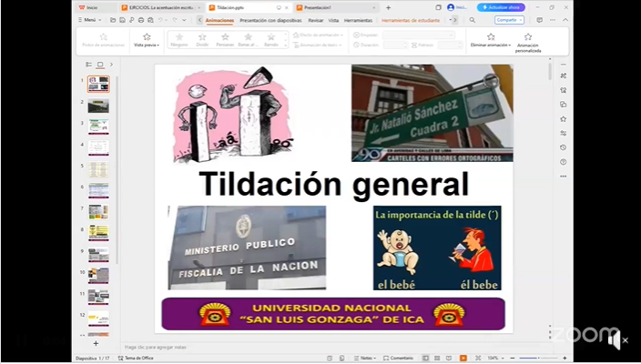Open the zoom percentage dropdown
Image resolution: width=641 pixels, height=364 pixels.
[x=493, y=358]
